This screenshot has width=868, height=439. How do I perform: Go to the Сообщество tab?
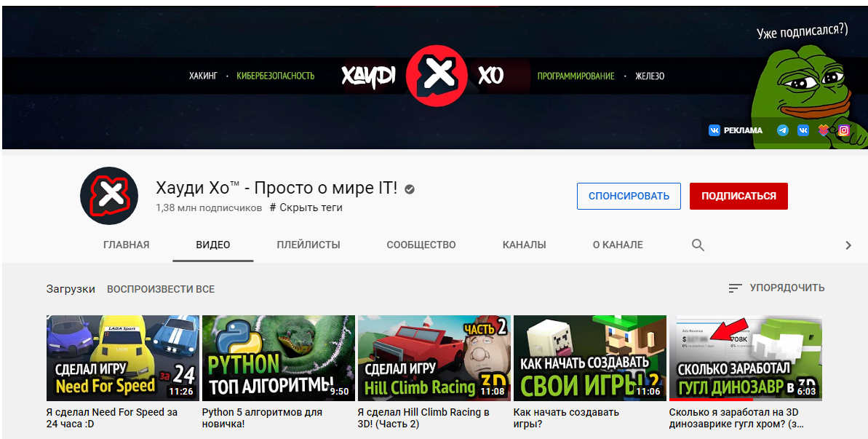[421, 245]
